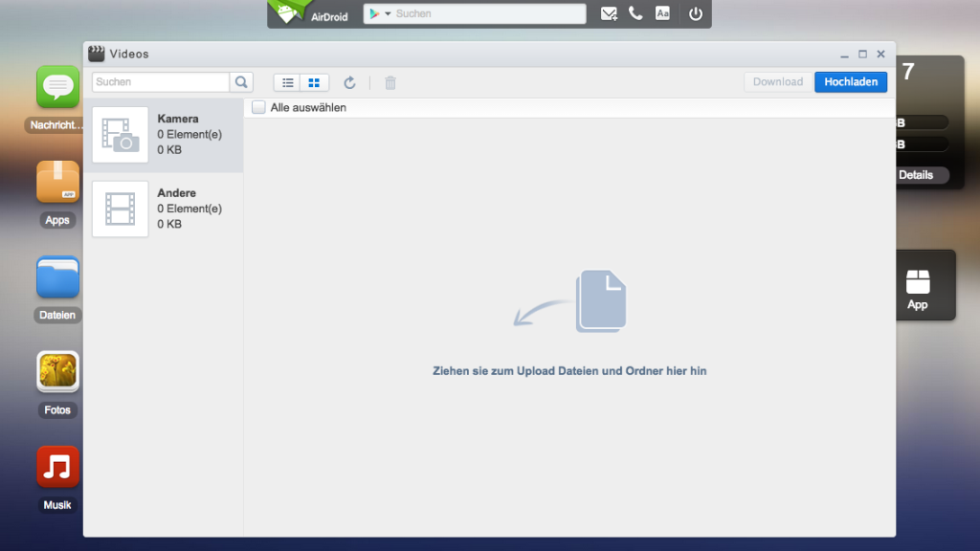The width and height of the screenshot is (980, 551).
Task: Click the refresh icon in Videos toolbar
Action: pyautogui.click(x=350, y=82)
